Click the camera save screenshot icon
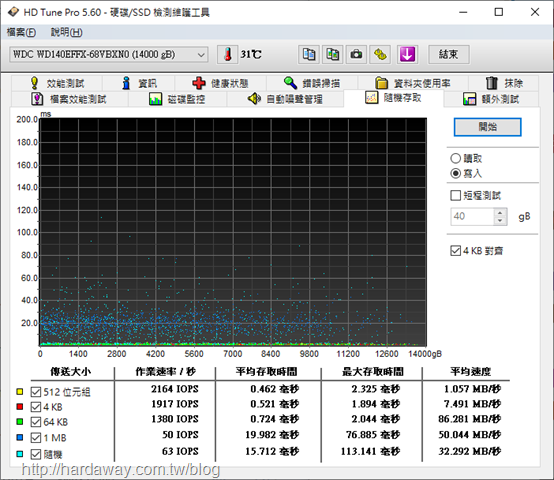This screenshot has width=554, height=480. point(356,55)
